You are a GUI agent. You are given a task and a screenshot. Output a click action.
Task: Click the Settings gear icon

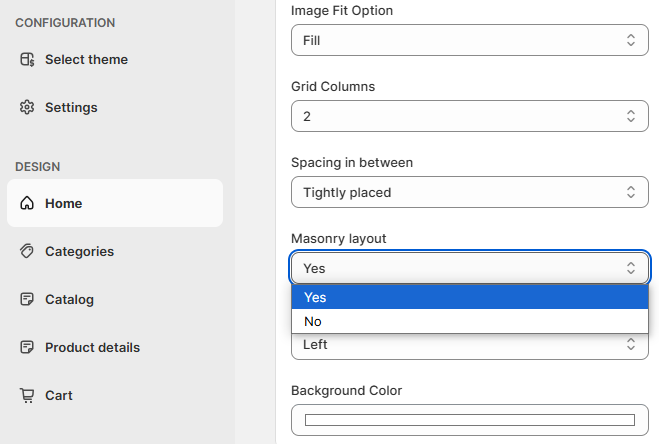pyautogui.click(x=27, y=108)
